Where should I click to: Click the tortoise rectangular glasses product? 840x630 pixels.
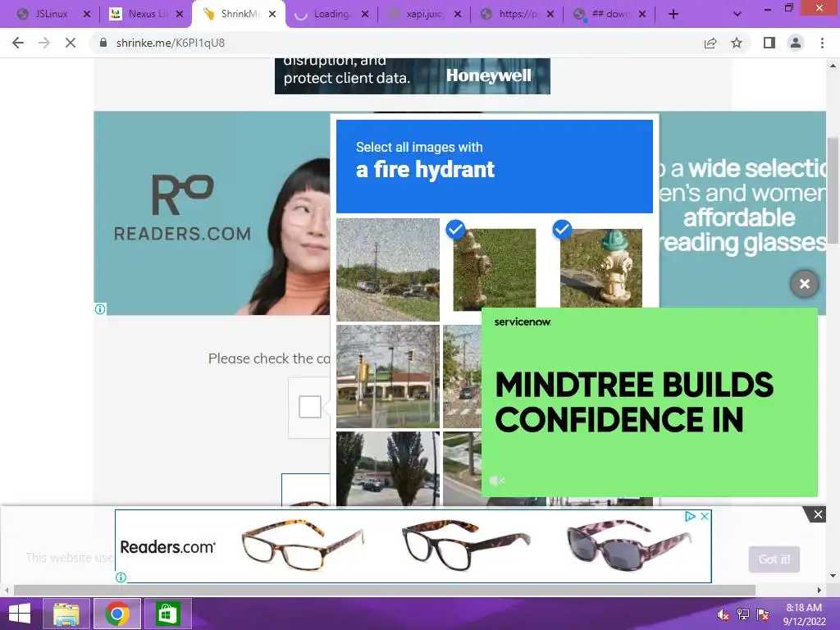[x=303, y=545]
